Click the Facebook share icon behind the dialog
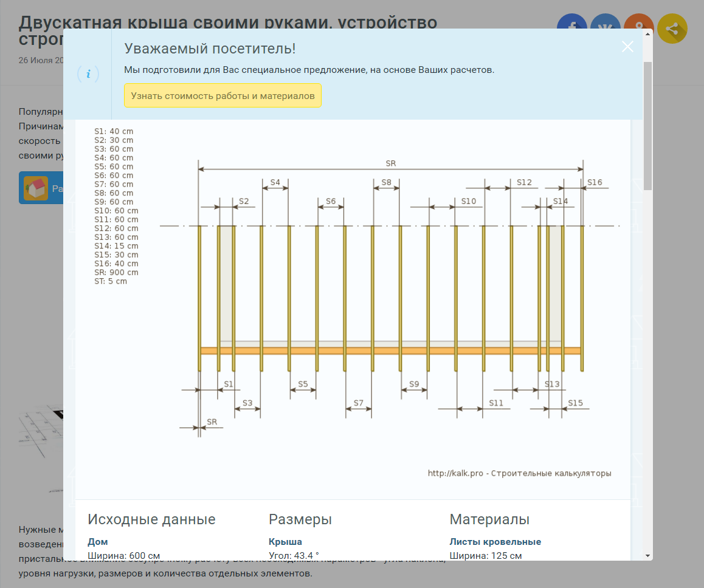 572,21
